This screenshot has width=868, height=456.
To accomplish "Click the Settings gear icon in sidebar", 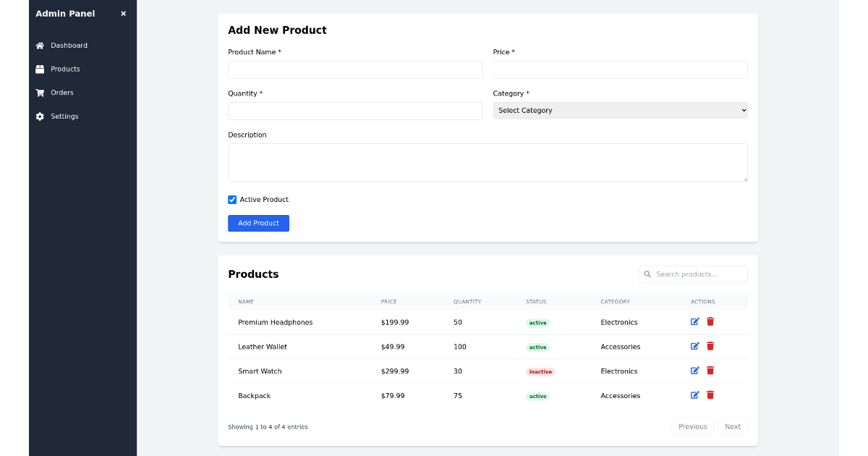I will 40,116.
